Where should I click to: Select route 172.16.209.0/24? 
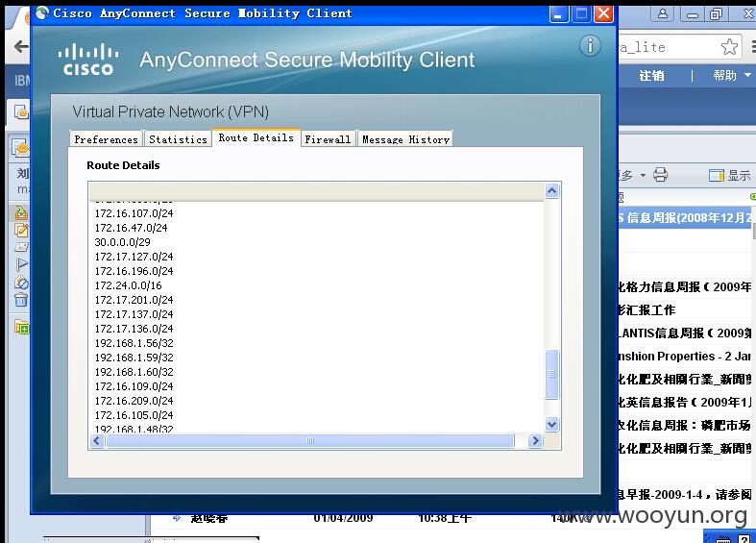tap(134, 401)
